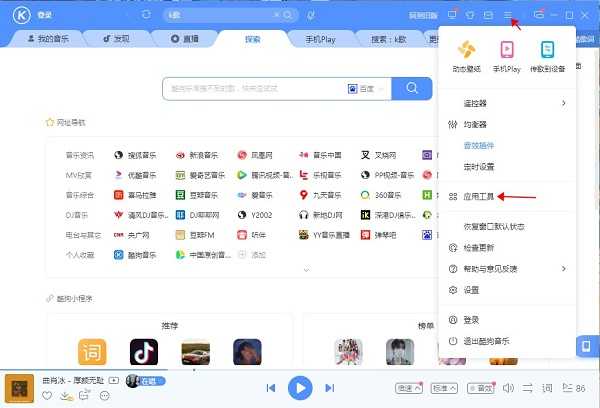The height and width of the screenshot is (408, 600).
Task: Open the 百度 search engine dropdown
Action: point(365,89)
